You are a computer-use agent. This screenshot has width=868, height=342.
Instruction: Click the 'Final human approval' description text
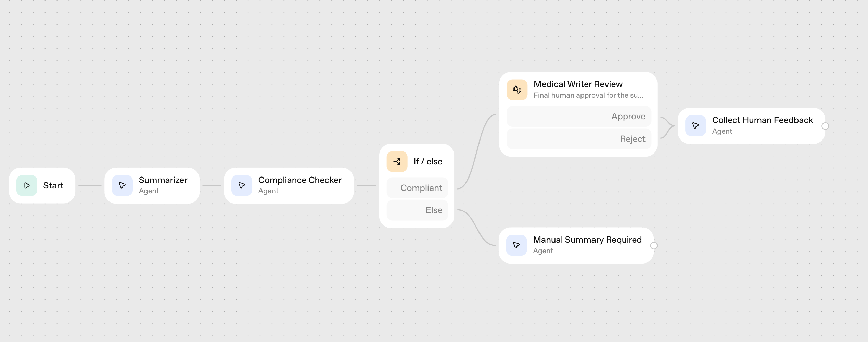[x=588, y=95]
